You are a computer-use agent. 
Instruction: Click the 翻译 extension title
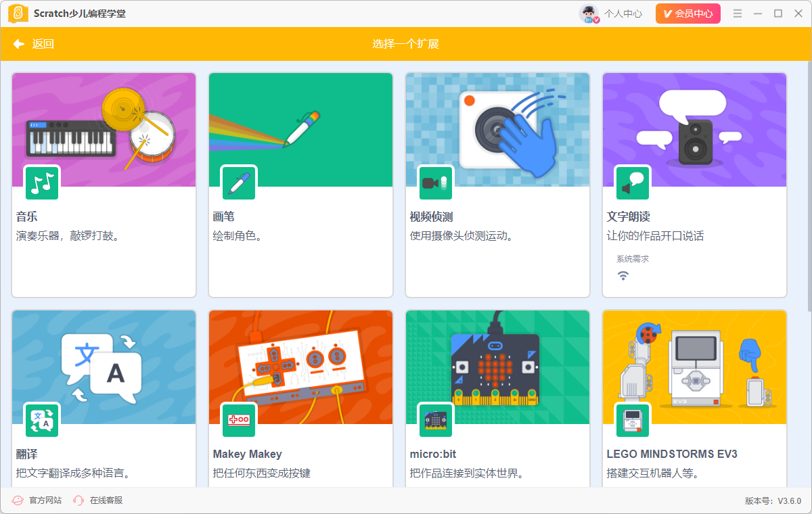pyautogui.click(x=27, y=454)
